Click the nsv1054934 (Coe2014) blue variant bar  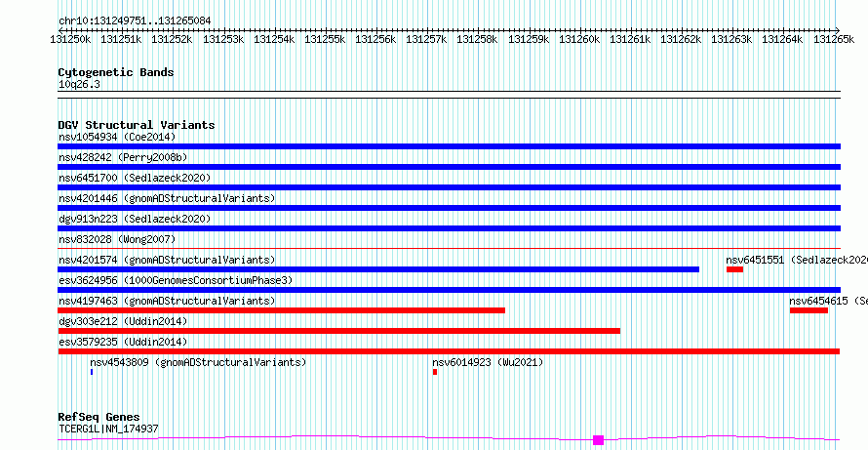tap(449, 146)
